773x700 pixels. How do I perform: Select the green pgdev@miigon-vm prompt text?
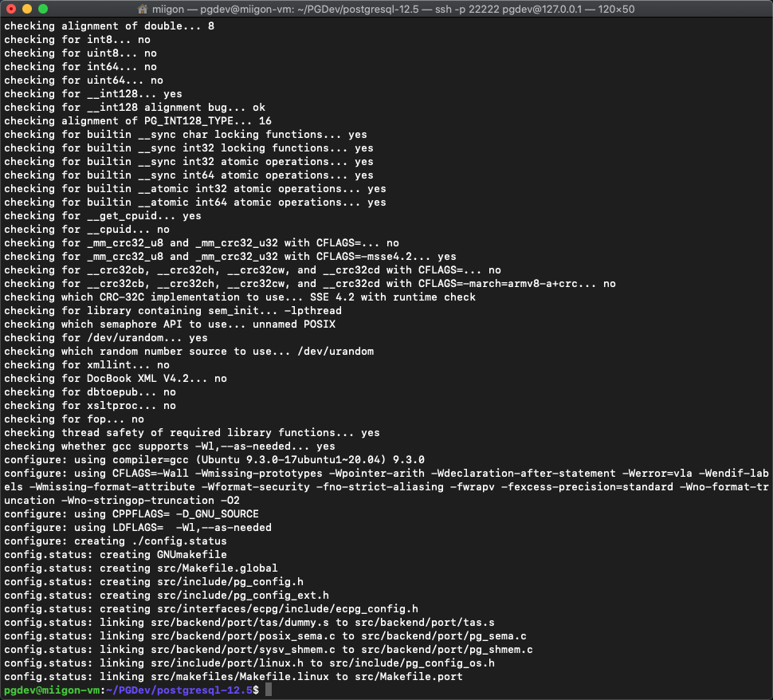(53, 689)
